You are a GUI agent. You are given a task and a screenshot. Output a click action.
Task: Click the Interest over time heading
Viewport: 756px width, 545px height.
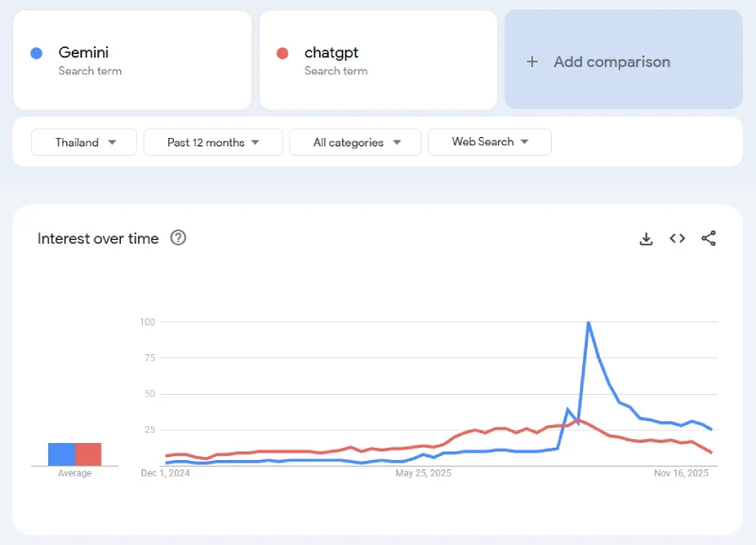(x=98, y=238)
